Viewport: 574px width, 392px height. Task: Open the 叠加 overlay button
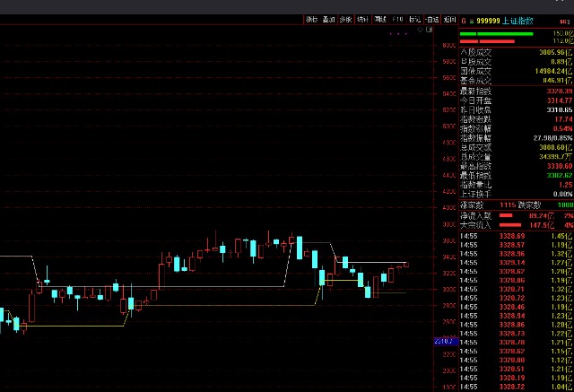[329, 19]
